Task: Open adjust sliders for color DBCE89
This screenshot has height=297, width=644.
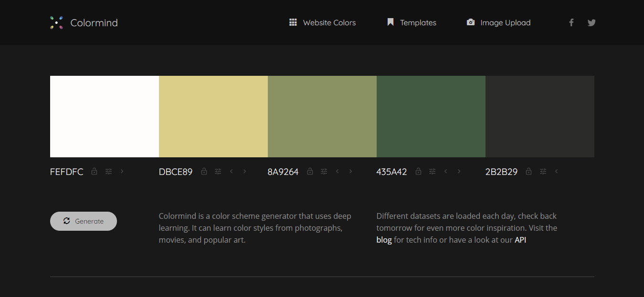Action: [218, 172]
